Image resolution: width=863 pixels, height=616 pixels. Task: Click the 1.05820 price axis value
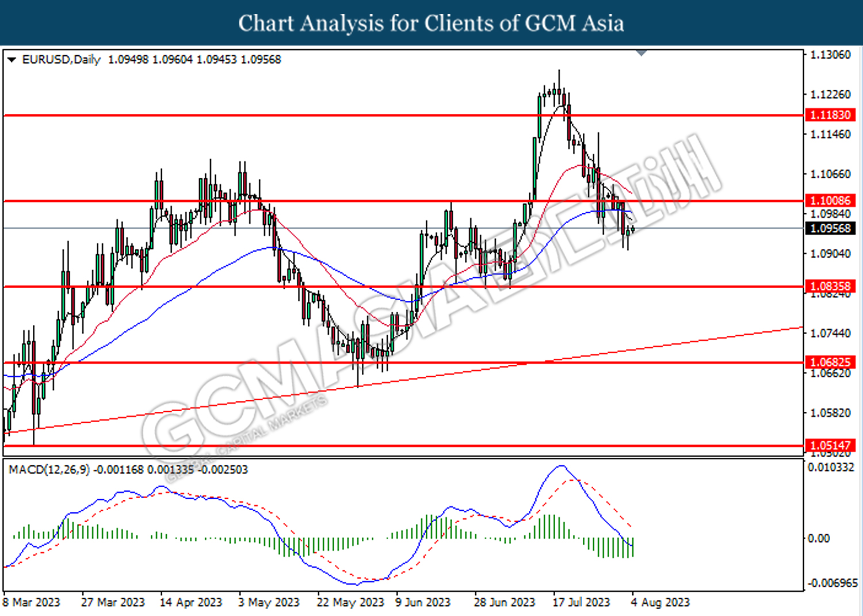click(830, 413)
